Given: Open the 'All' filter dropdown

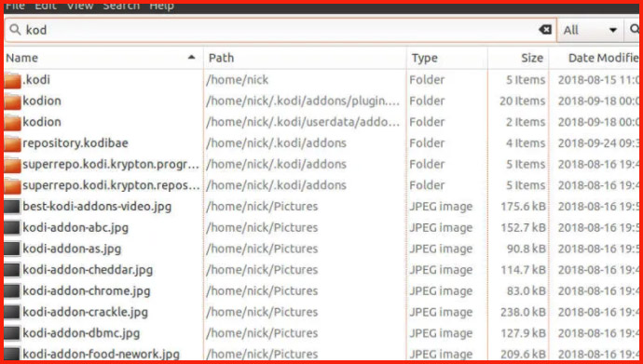Looking at the screenshot, I should tap(590, 30).
